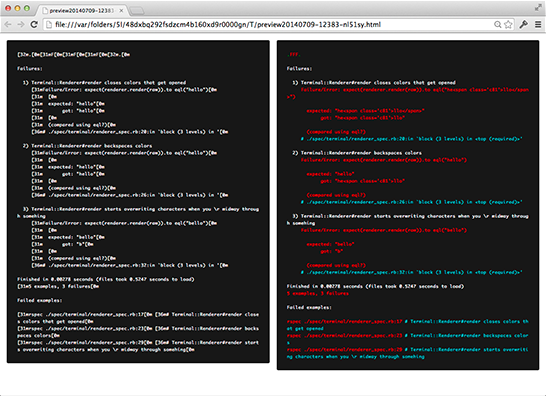Click the wrench extension icon

click(x=523, y=24)
